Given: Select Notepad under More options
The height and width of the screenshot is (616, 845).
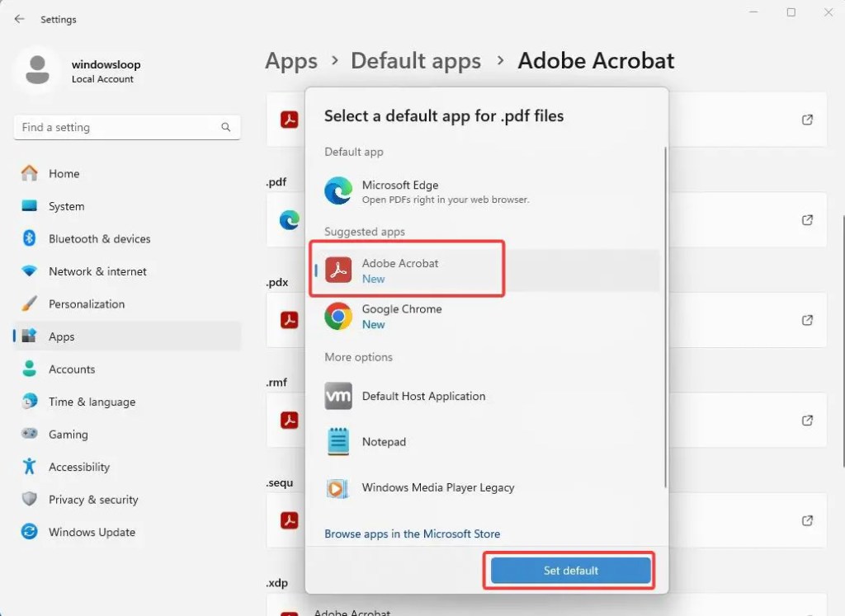Looking at the screenshot, I should (383, 441).
